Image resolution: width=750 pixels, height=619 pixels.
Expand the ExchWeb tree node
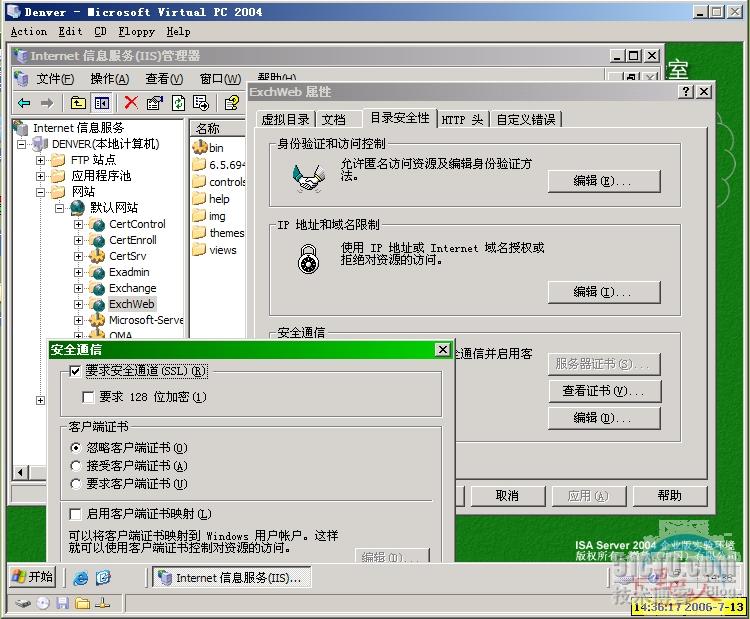[x=78, y=304]
